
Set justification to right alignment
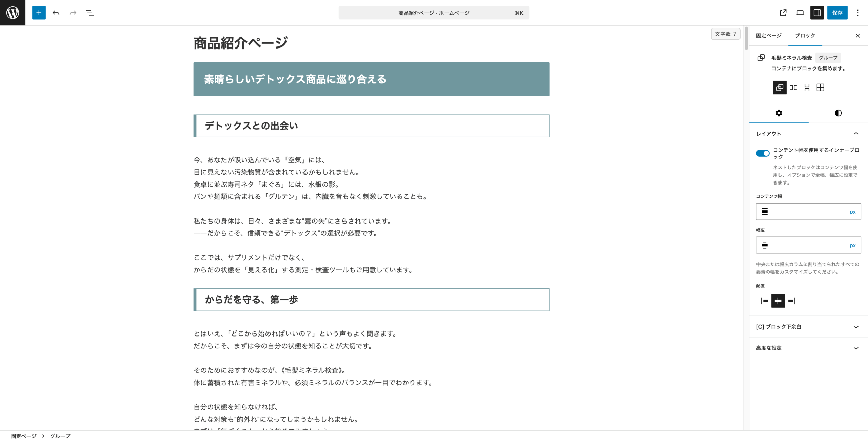pyautogui.click(x=791, y=301)
